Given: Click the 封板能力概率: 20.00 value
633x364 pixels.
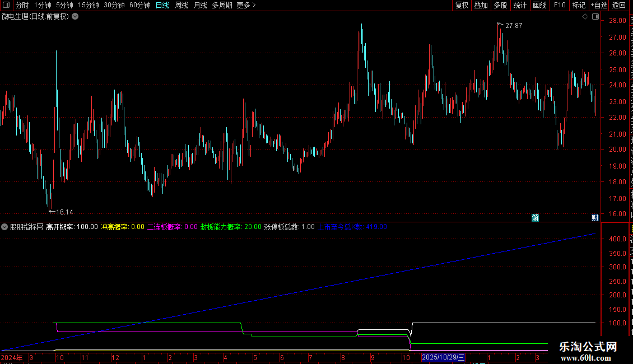Looking at the screenshot, I should [x=231, y=227].
